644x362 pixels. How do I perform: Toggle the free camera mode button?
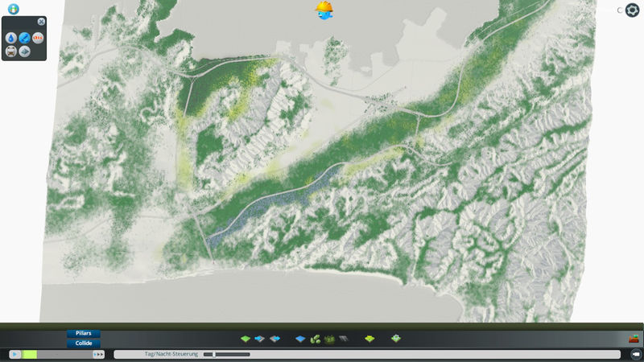point(634,354)
